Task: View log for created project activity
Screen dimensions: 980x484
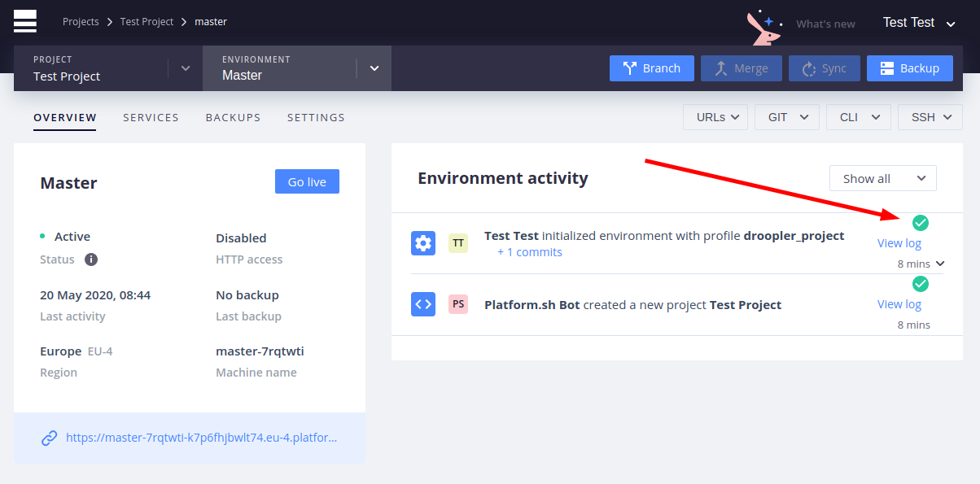Action: [x=899, y=304]
